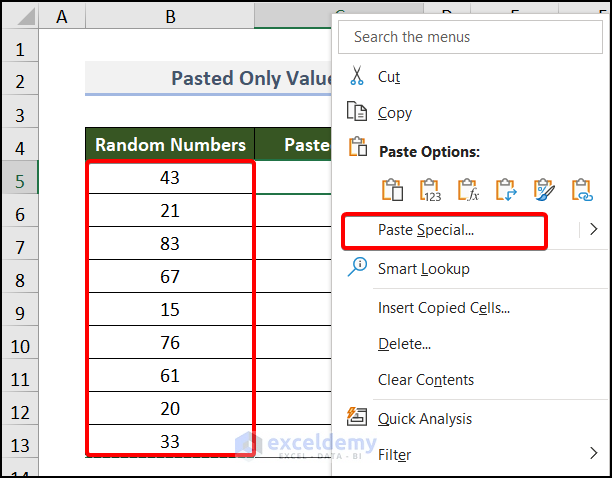Click the Search the menus field
Image resolution: width=612 pixels, height=478 pixels.
(x=470, y=37)
